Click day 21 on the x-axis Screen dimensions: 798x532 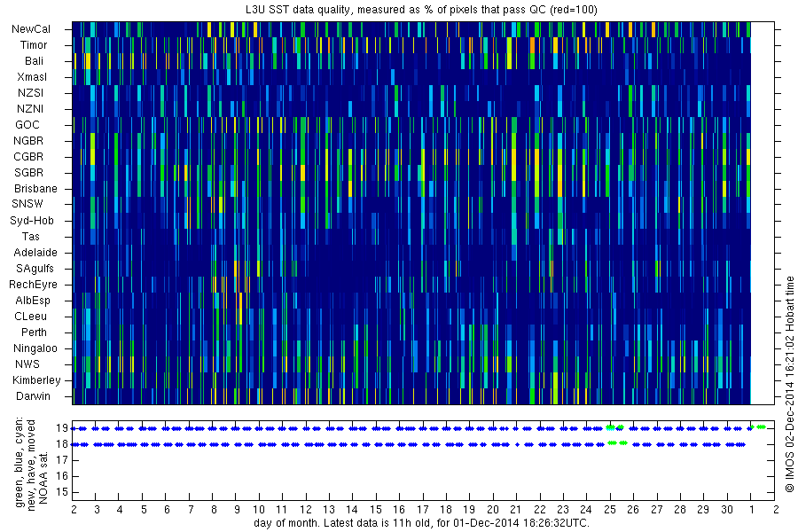tap(515, 510)
